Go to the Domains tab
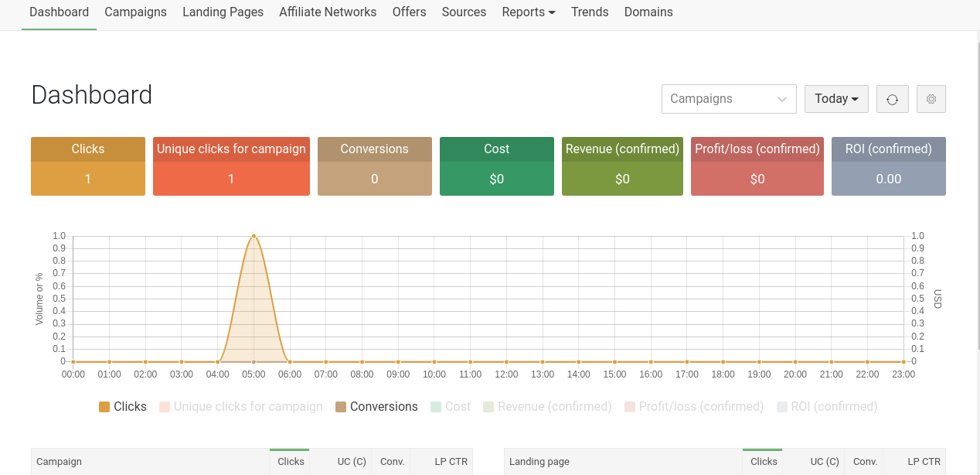This screenshot has width=980, height=475. [x=648, y=12]
